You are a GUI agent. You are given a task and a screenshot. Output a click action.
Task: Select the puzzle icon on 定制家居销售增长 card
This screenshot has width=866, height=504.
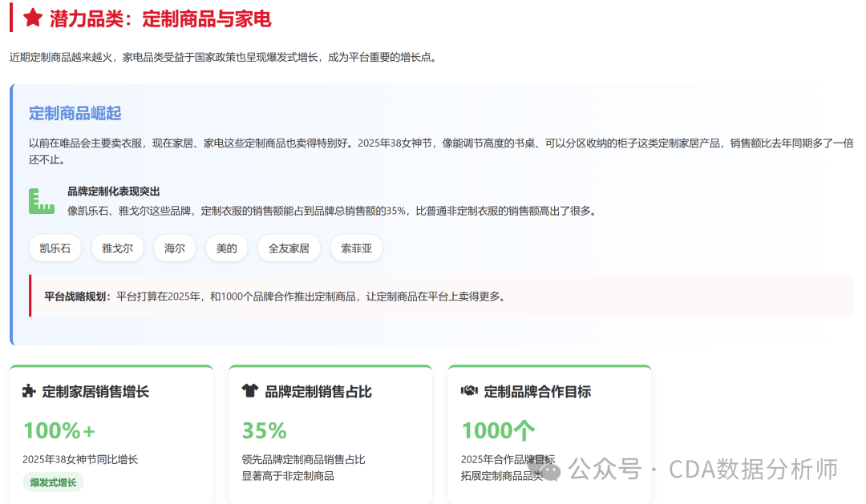pos(29,390)
